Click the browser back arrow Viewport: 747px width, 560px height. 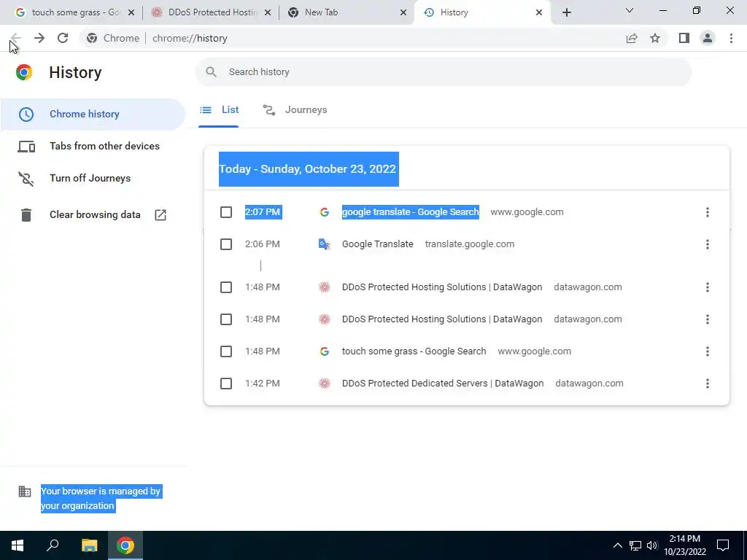pos(16,38)
